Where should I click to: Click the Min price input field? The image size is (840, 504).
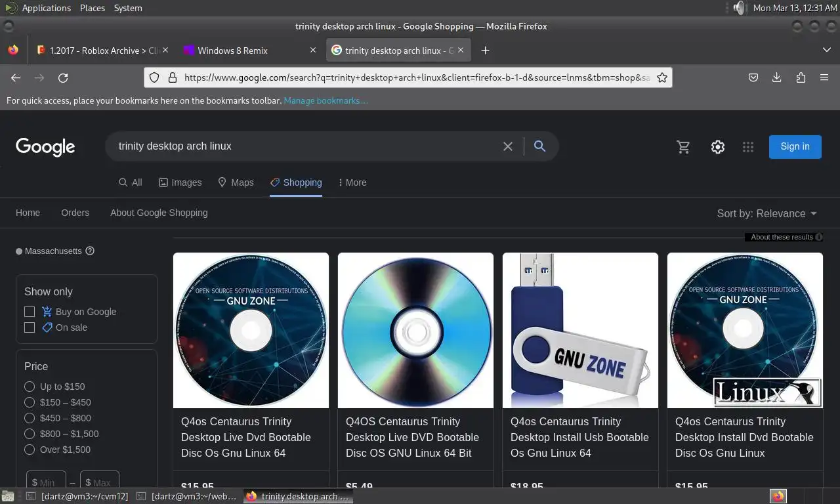click(x=47, y=481)
